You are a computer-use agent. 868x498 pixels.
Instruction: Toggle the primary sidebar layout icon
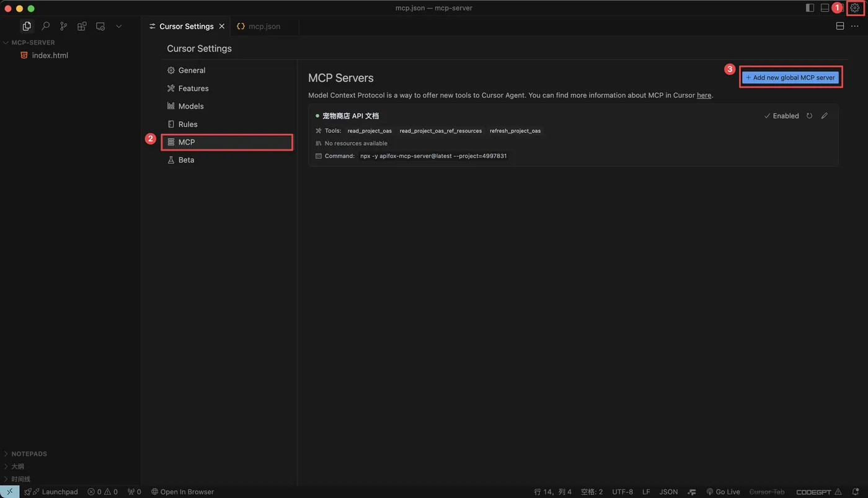[x=810, y=8]
